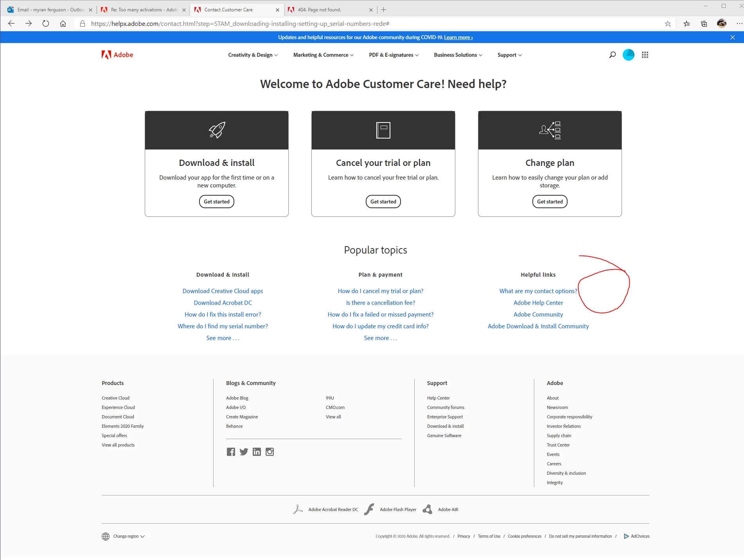Open Download Creative Cloud apps link
The image size is (744, 560).
223,291
